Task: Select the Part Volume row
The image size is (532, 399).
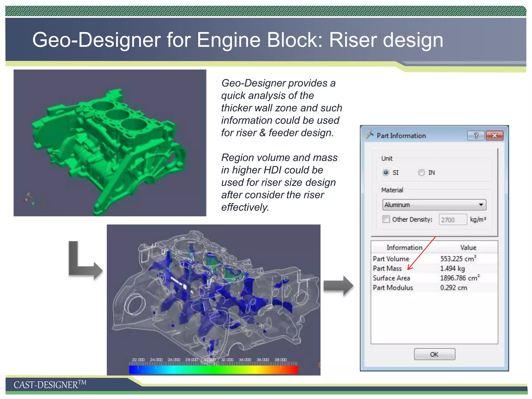Action: [434, 259]
